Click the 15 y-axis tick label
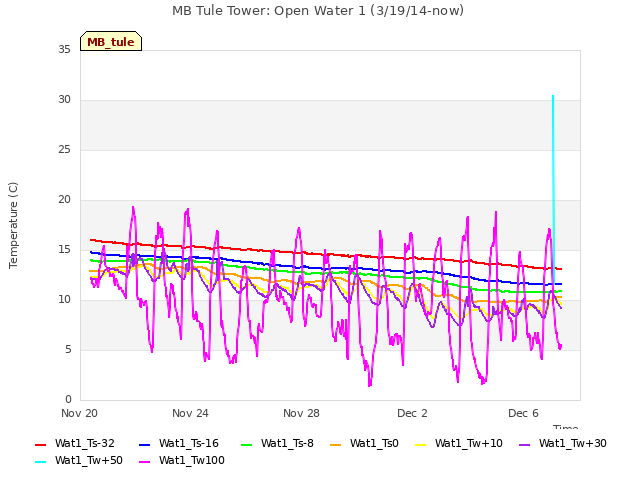 coord(64,250)
